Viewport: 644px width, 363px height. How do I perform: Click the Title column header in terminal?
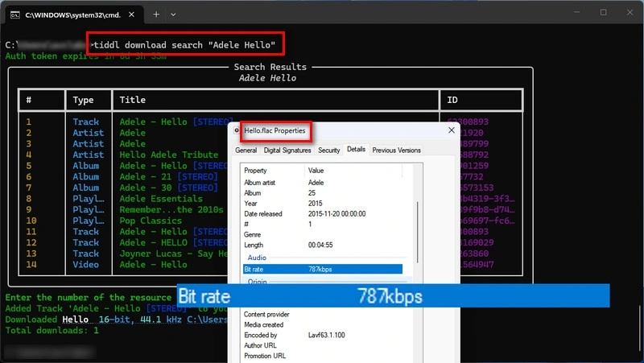(x=132, y=100)
